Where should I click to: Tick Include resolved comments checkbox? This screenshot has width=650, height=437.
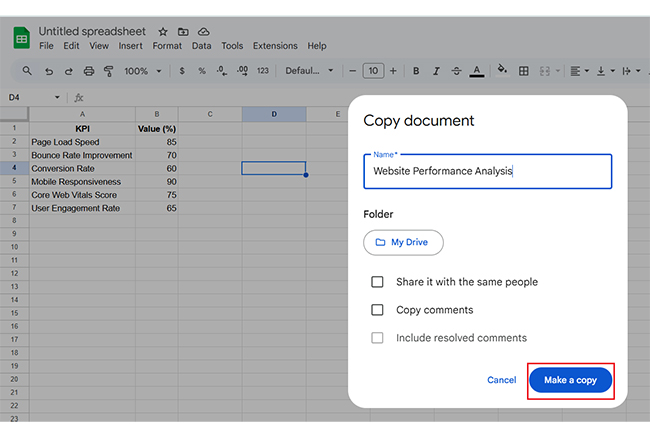[377, 338]
